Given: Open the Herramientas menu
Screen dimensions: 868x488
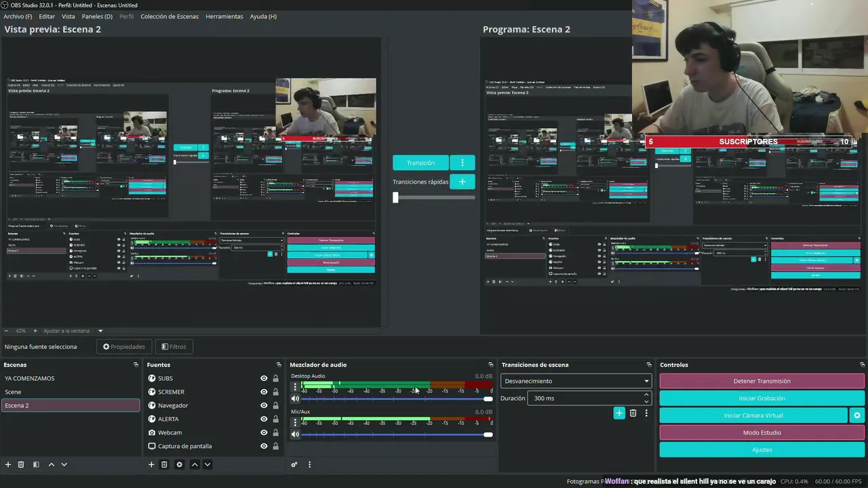Looking at the screenshot, I should tap(224, 16).
